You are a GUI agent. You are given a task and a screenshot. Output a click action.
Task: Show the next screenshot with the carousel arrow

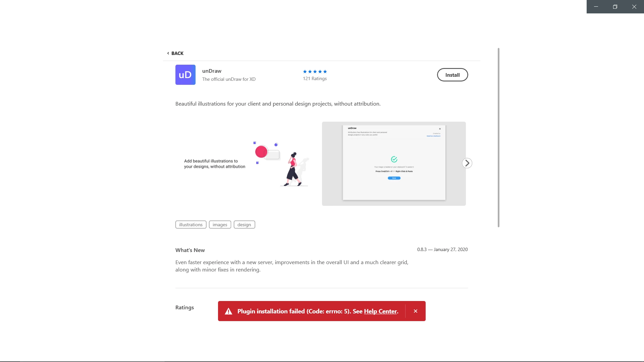(467, 163)
